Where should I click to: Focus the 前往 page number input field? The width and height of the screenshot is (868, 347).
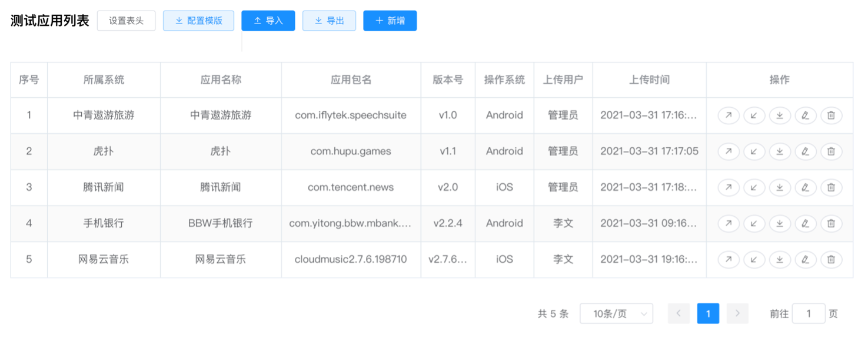pyautogui.click(x=808, y=314)
